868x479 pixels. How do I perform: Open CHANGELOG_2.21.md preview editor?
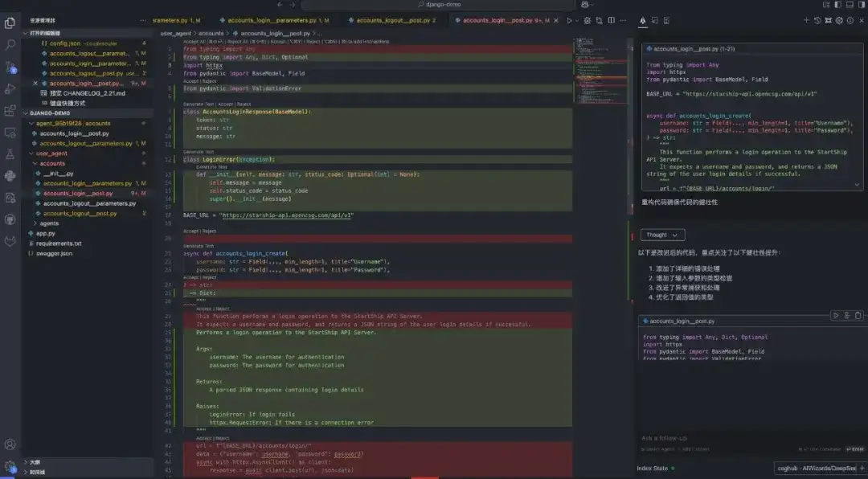(86, 93)
